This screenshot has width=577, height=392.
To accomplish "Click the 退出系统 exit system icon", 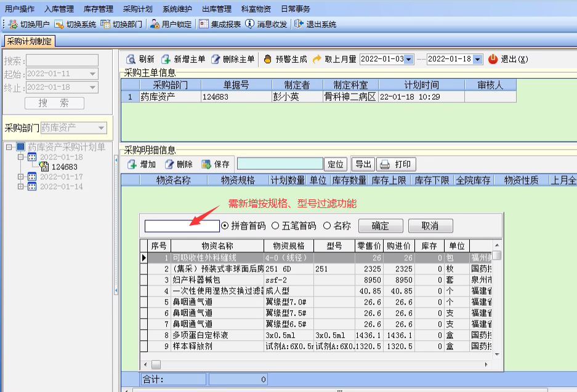I will point(299,24).
